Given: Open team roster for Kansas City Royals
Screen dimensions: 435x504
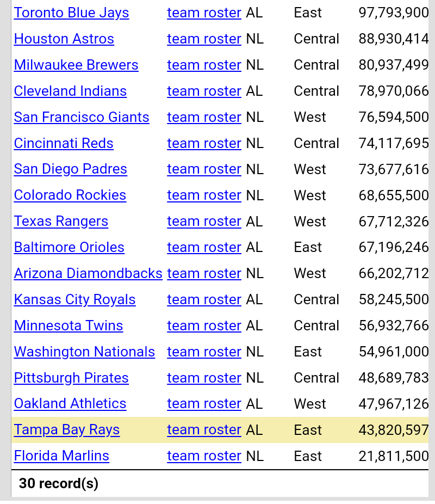Looking at the screenshot, I should coord(204,299).
